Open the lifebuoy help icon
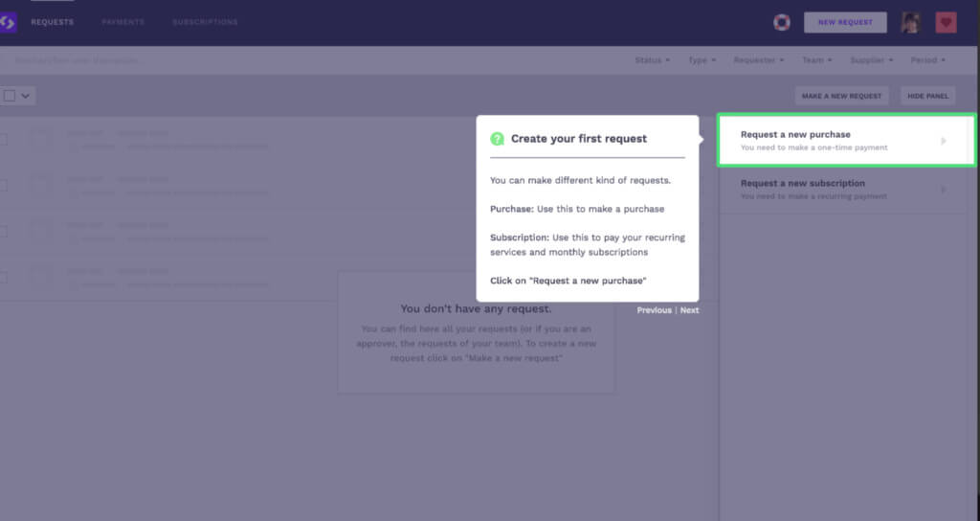The width and height of the screenshot is (980, 521). pos(781,23)
